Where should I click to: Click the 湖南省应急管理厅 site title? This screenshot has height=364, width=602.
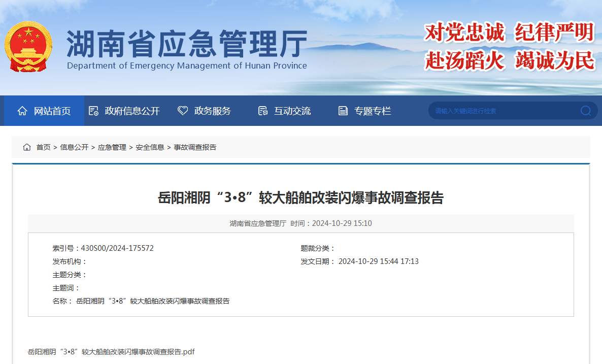coord(187,44)
